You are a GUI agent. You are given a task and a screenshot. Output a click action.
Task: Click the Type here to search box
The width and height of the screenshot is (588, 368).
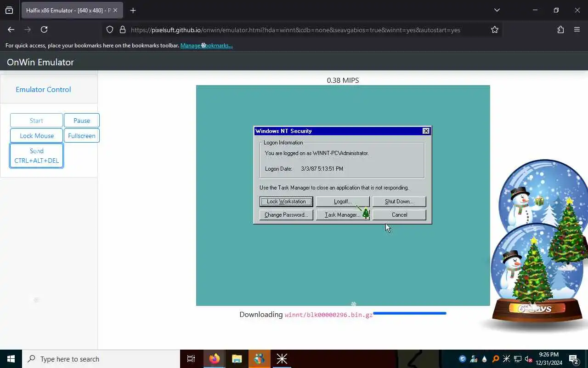[x=101, y=359]
